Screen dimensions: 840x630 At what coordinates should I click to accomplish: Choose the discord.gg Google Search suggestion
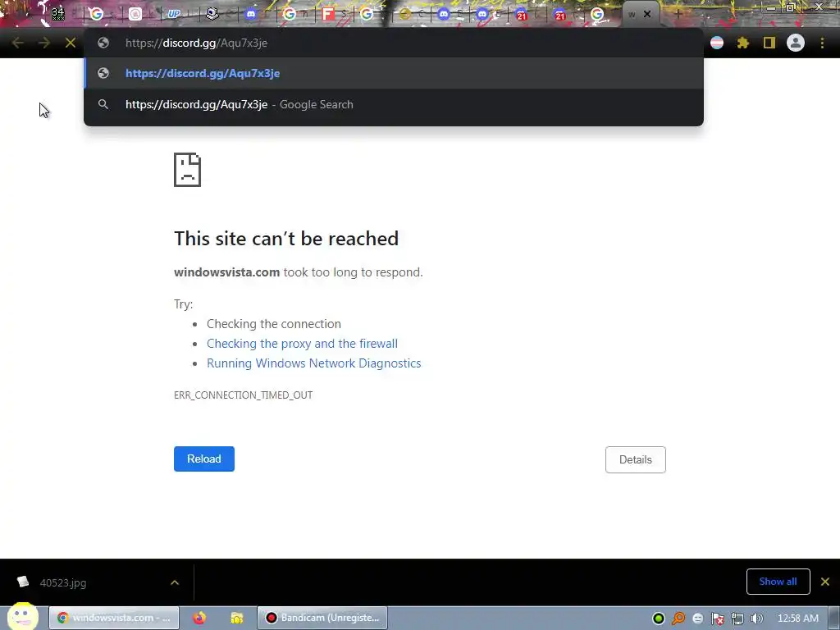[394, 104]
